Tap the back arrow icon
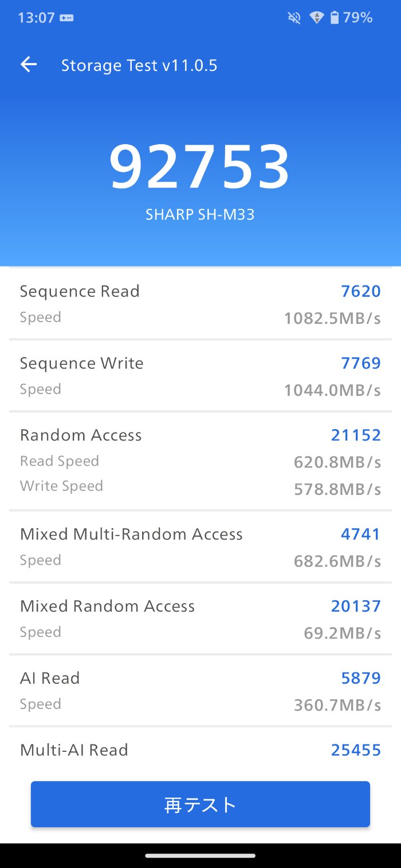This screenshot has height=868, width=401. [x=29, y=65]
